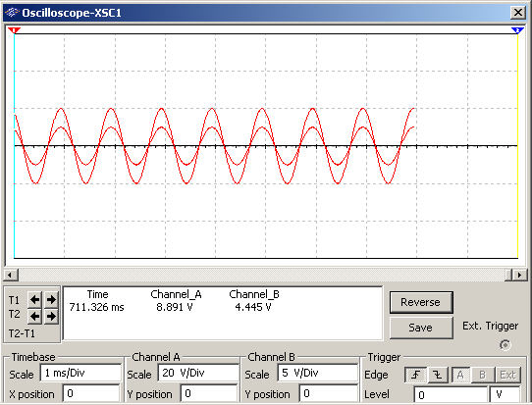Move cursor T2 right with arrow
Image resolution: width=532 pixels, height=405 pixels.
click(x=51, y=316)
